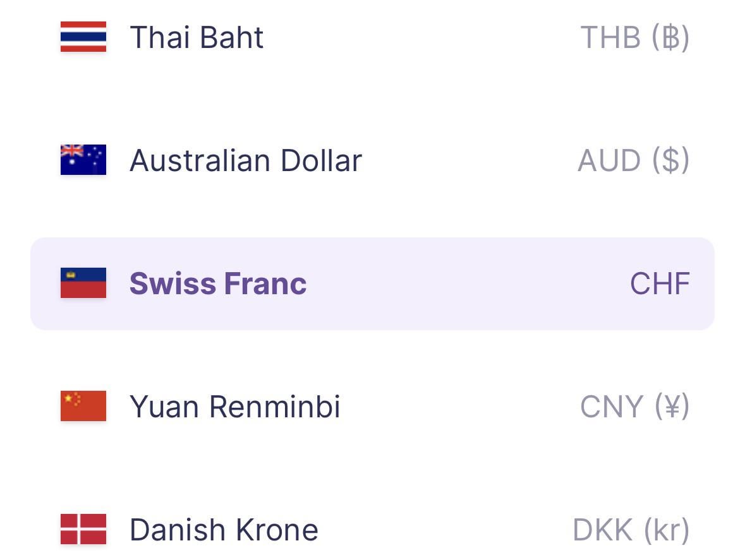Click the AUD currency code
This screenshot has width=745, height=560.
pos(609,160)
